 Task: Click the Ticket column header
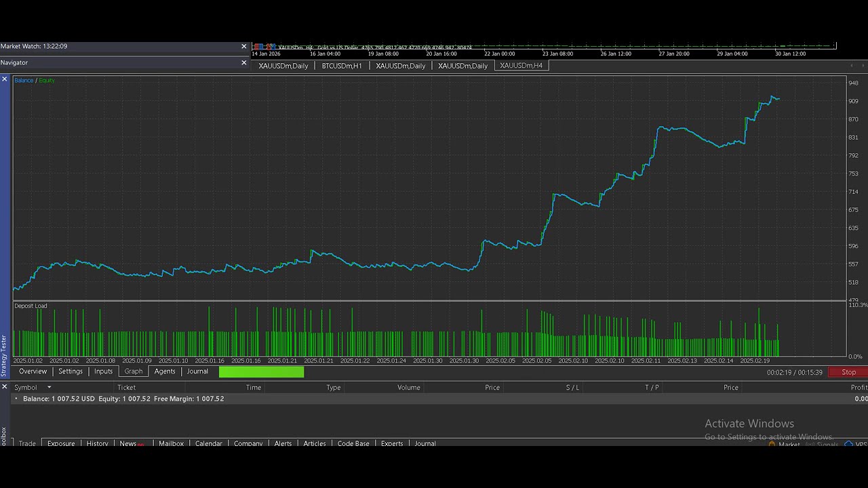point(127,388)
